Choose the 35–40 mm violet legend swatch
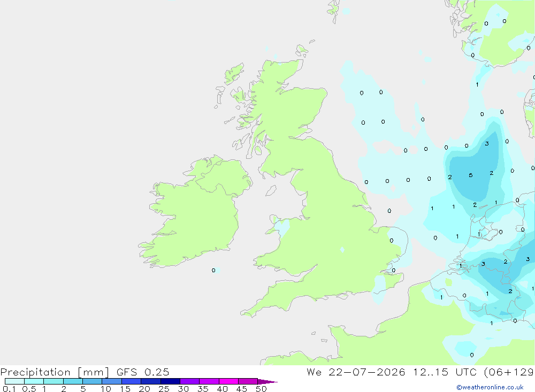535x392 pixels. (x=209, y=381)
